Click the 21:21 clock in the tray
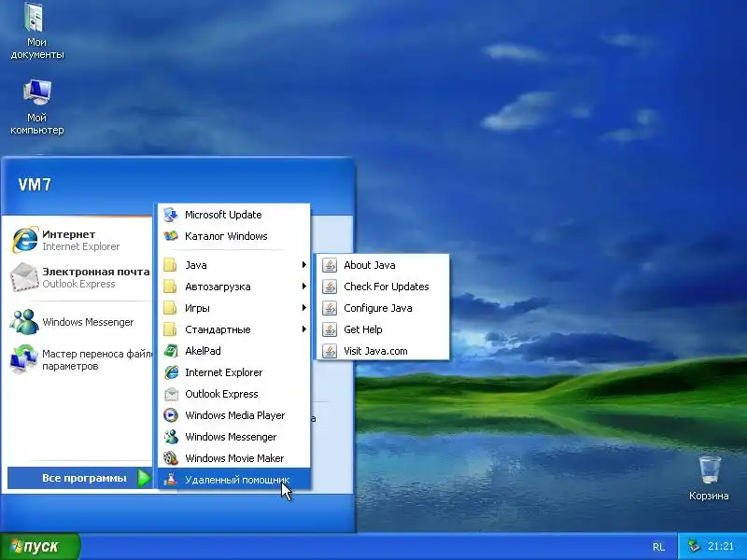The image size is (747, 560). (x=720, y=546)
